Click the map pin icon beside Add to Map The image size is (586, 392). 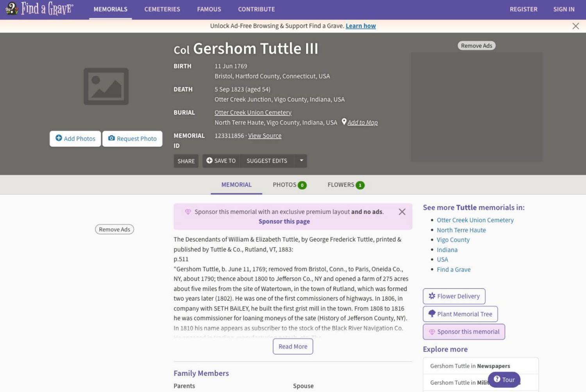pyautogui.click(x=344, y=122)
